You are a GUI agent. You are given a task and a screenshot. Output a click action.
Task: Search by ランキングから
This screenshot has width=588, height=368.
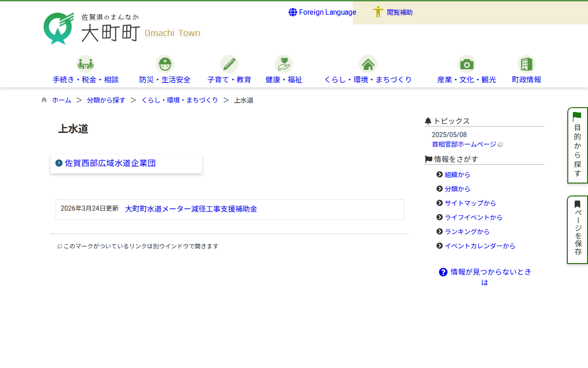point(467,232)
